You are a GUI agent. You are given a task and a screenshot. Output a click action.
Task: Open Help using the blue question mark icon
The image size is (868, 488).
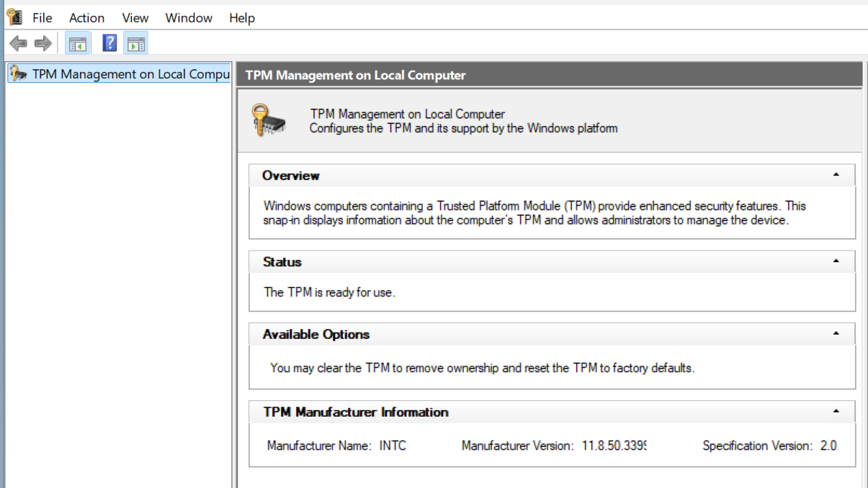point(109,44)
